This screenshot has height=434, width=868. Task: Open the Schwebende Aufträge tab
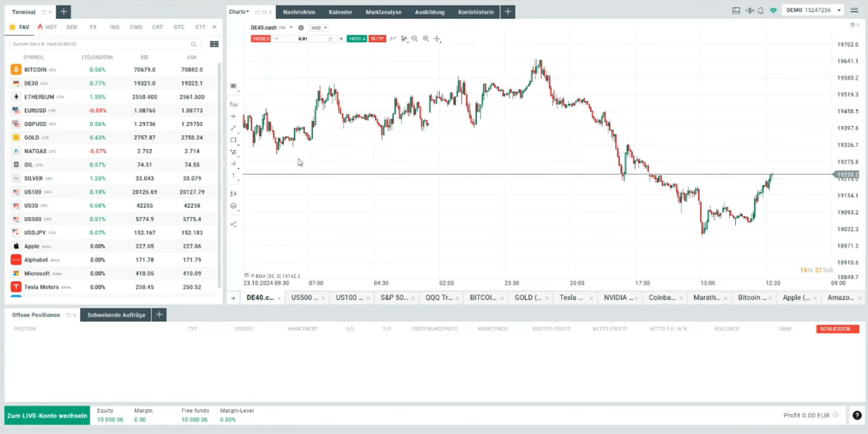click(116, 315)
